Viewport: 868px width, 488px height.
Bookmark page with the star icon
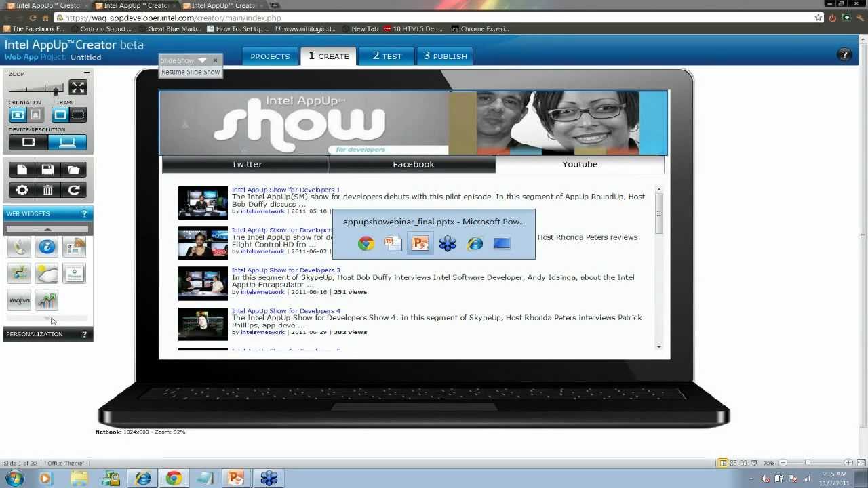[x=818, y=18]
